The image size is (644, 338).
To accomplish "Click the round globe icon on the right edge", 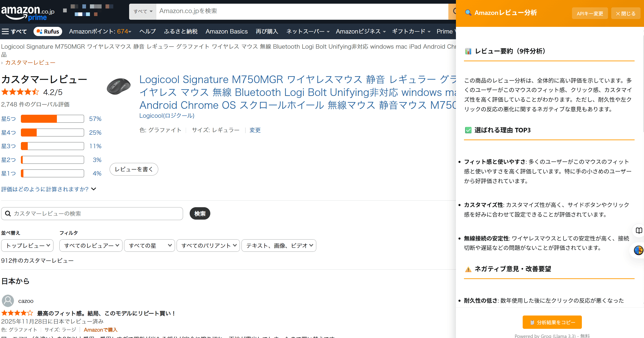I will [x=638, y=250].
